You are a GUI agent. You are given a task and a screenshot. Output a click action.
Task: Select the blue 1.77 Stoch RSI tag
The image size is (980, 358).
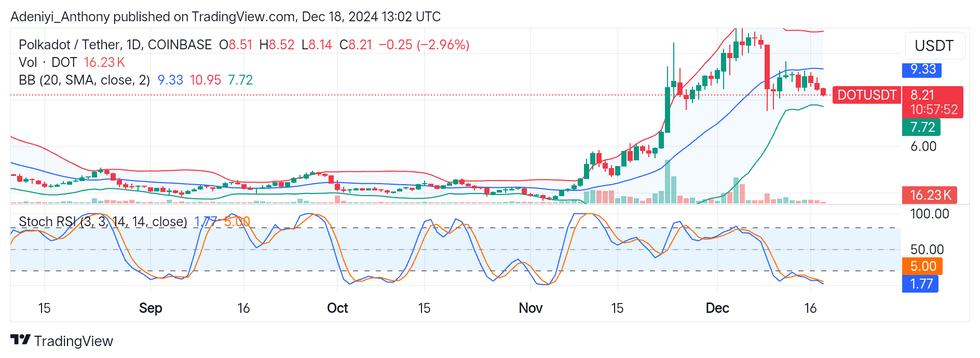coord(920,284)
